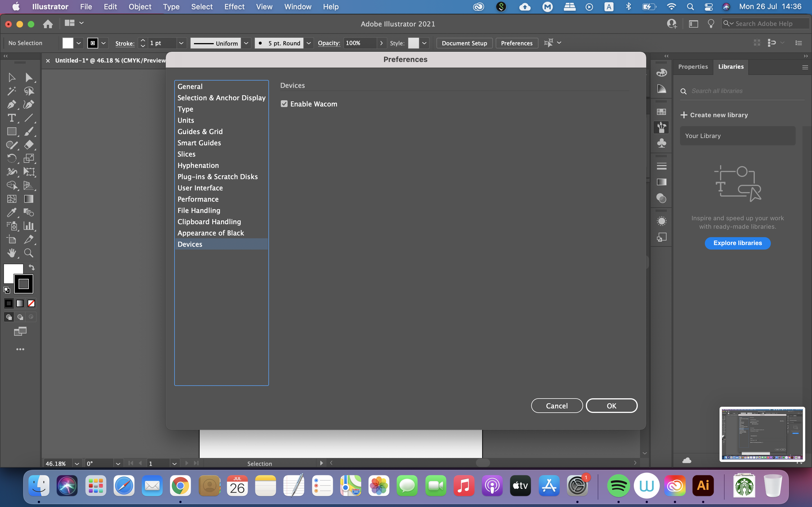Select the Rectangle tool
This screenshot has width=812, height=507.
(x=12, y=132)
